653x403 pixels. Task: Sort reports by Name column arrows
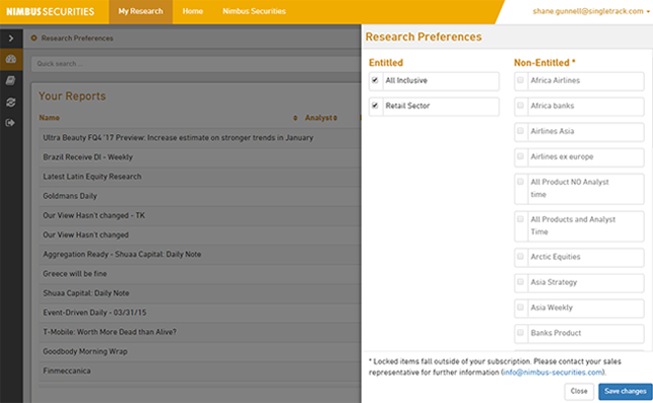tap(294, 117)
